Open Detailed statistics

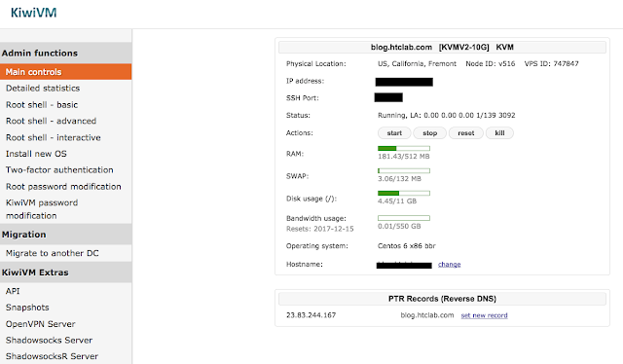pos(43,89)
